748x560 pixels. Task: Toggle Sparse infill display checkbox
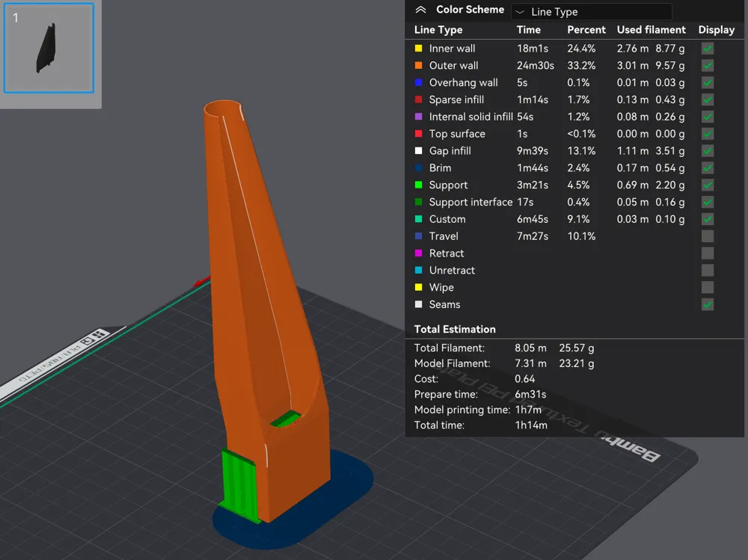(x=708, y=99)
